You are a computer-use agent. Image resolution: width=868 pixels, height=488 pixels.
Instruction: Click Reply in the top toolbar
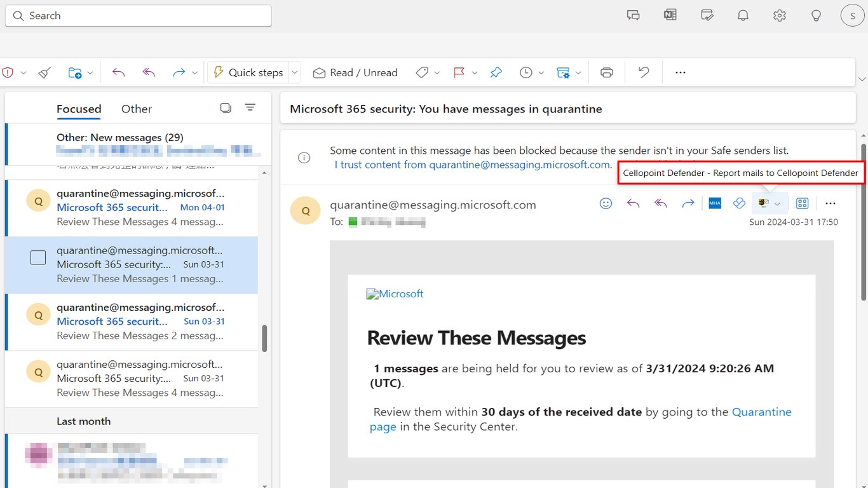(118, 72)
